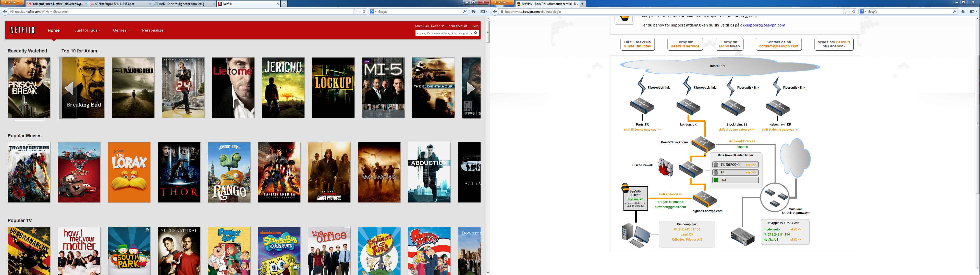Open the Personalize menu item

click(153, 30)
